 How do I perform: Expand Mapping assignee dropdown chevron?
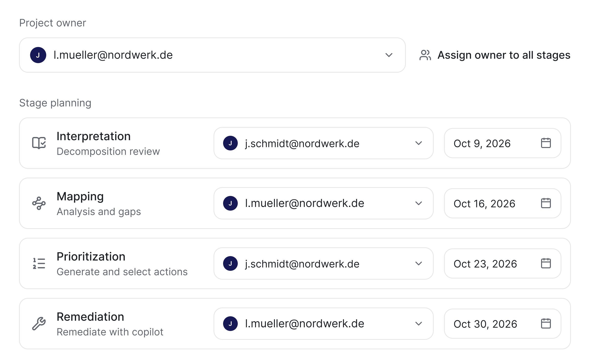click(419, 203)
